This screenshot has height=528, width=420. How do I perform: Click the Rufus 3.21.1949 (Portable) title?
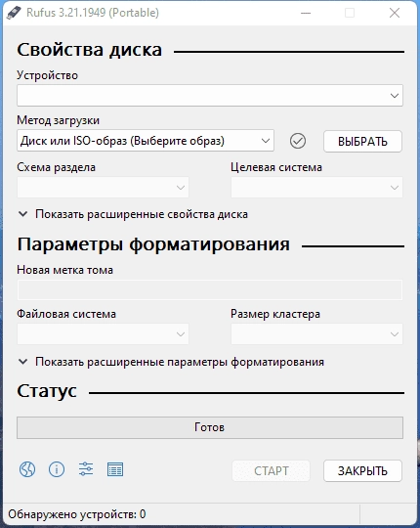point(93,13)
